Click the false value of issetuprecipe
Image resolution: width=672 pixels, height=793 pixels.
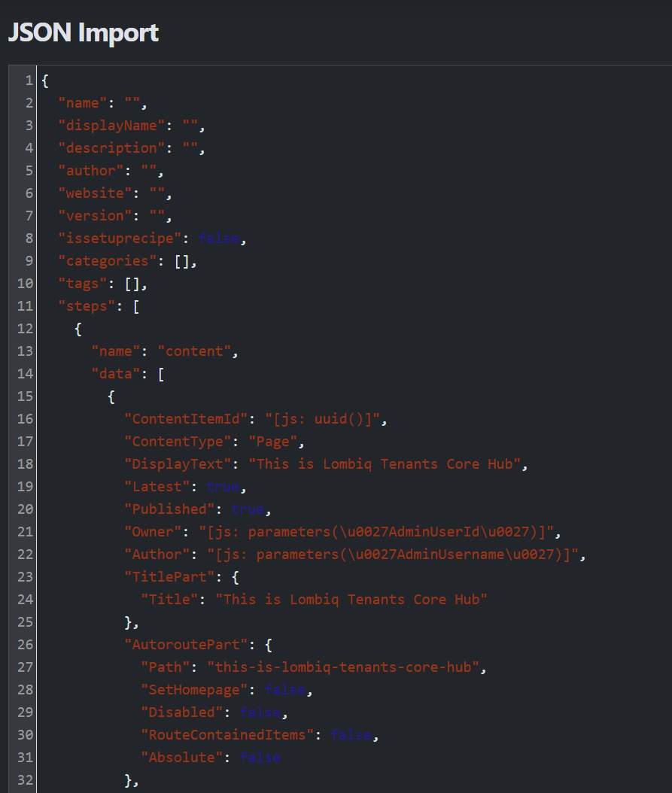coord(219,239)
